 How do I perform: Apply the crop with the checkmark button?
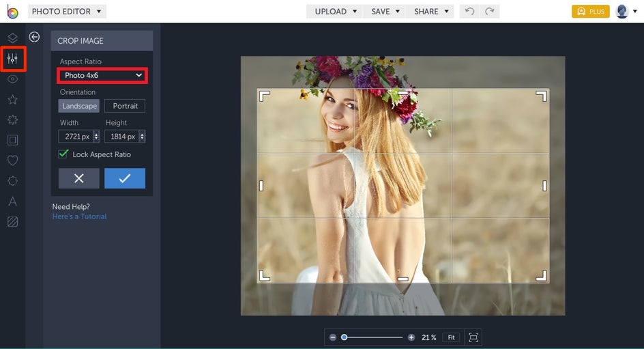125,178
